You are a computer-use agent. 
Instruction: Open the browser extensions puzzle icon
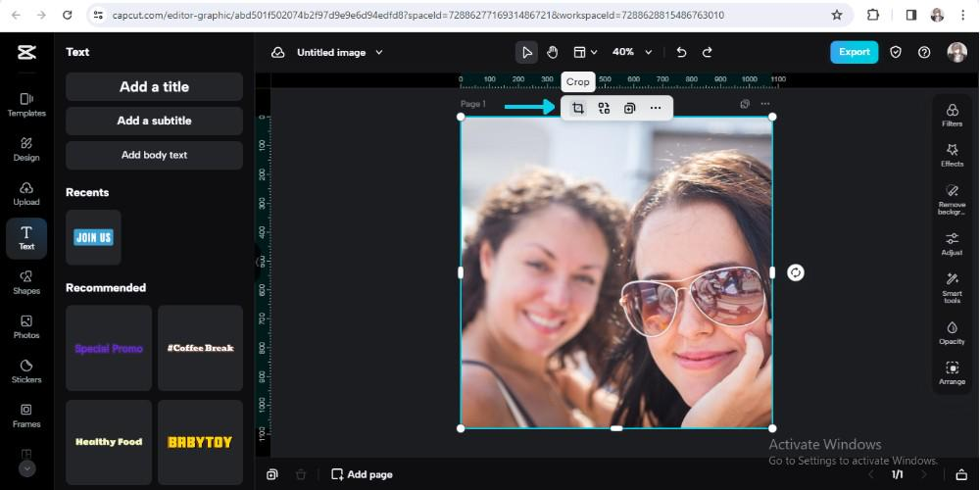click(x=873, y=15)
